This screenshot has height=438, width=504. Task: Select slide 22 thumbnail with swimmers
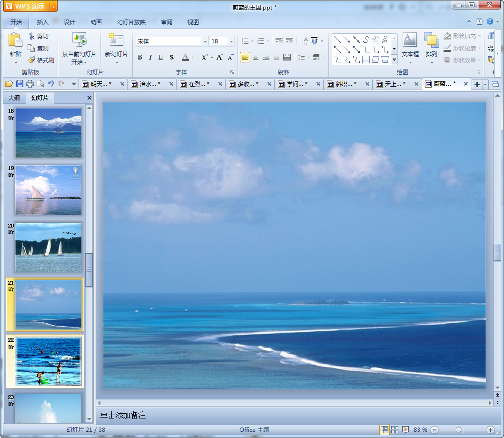pos(48,361)
